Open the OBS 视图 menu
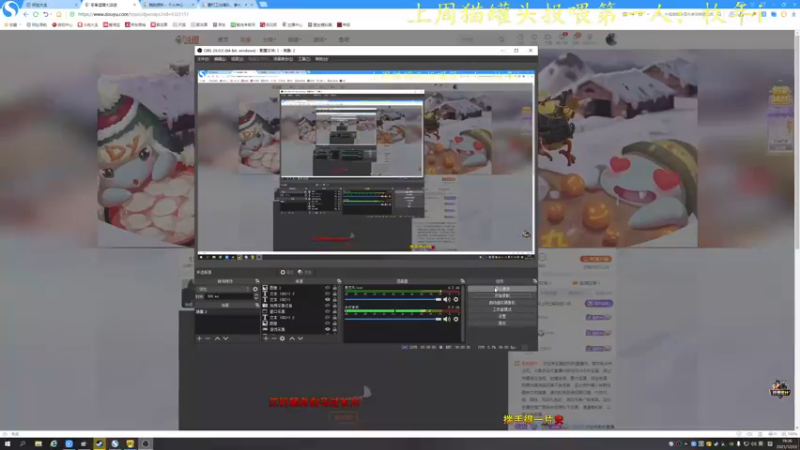 237,59
